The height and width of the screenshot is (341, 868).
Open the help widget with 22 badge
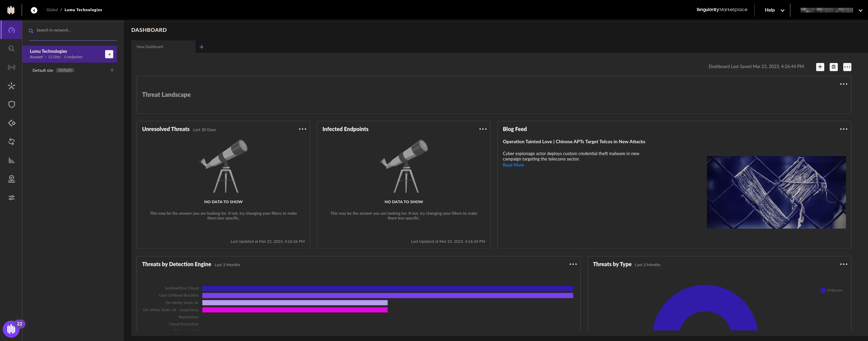click(x=11, y=329)
